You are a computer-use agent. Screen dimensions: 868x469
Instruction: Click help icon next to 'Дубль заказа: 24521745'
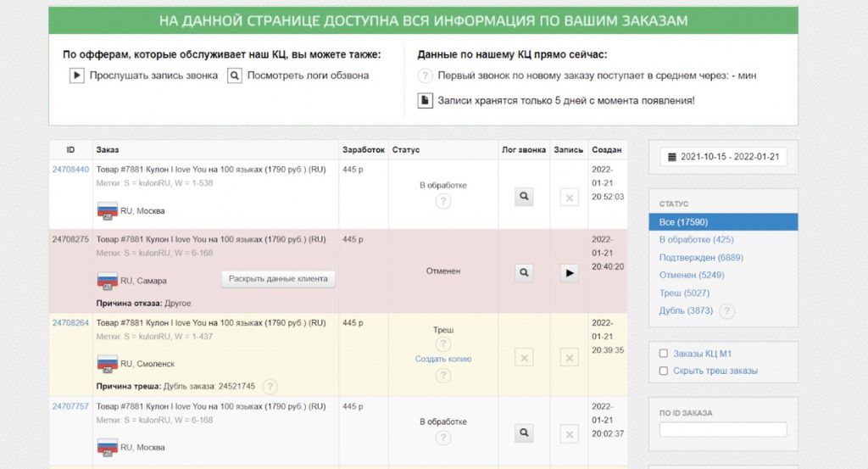pos(270,387)
